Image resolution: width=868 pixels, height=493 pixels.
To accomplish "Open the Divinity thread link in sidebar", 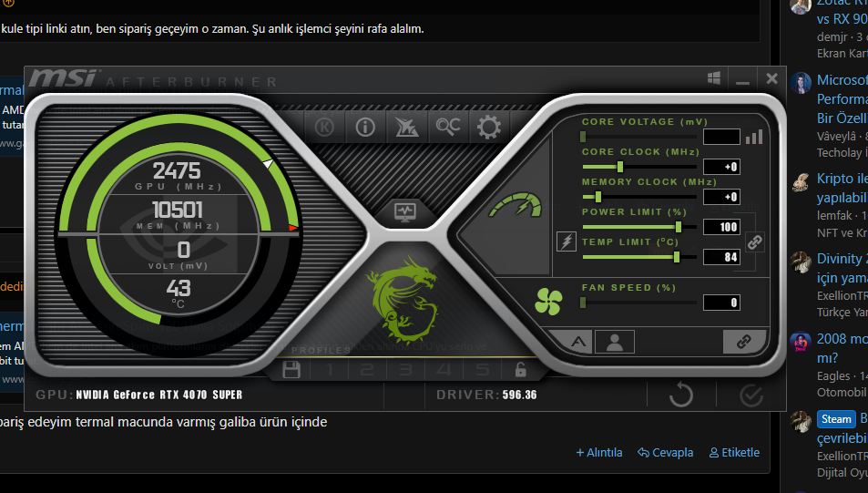I will [x=842, y=268].
